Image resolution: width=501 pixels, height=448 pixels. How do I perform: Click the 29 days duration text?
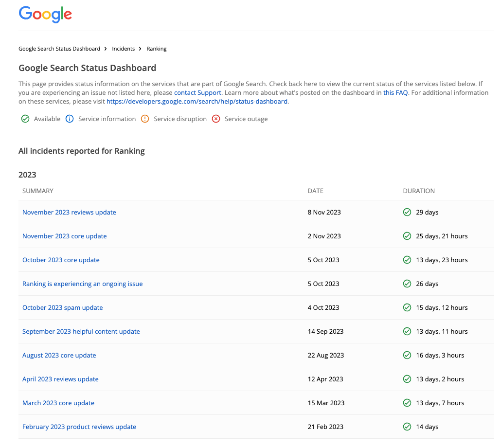click(x=427, y=212)
